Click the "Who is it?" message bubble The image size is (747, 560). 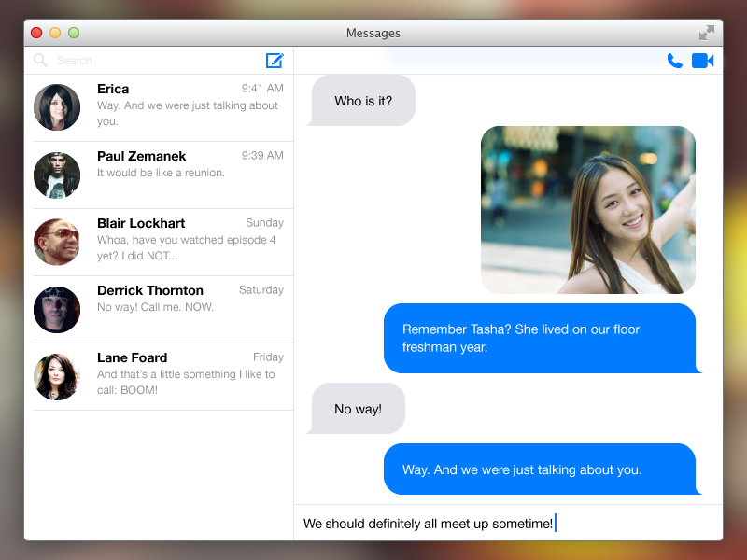tap(363, 101)
